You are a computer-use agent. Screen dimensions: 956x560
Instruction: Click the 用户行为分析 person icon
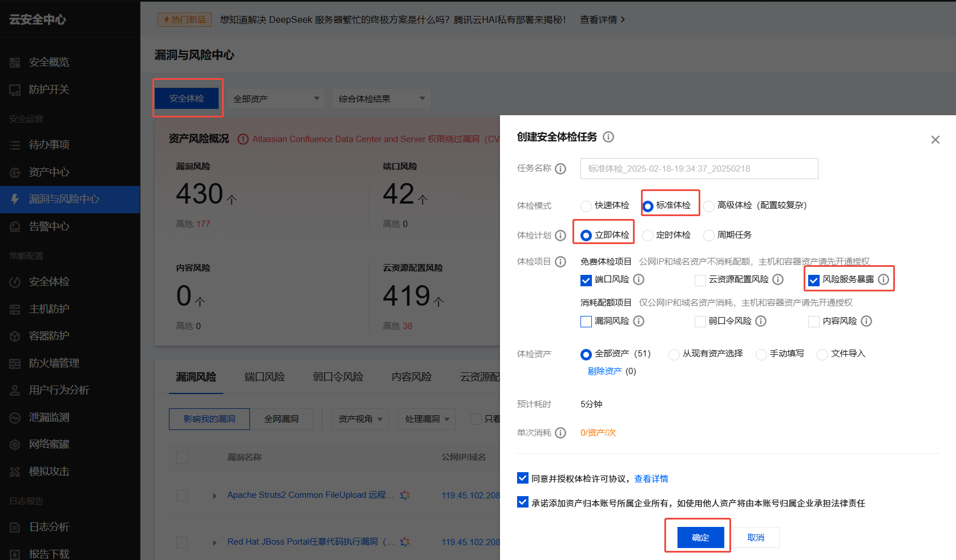tap(15, 390)
